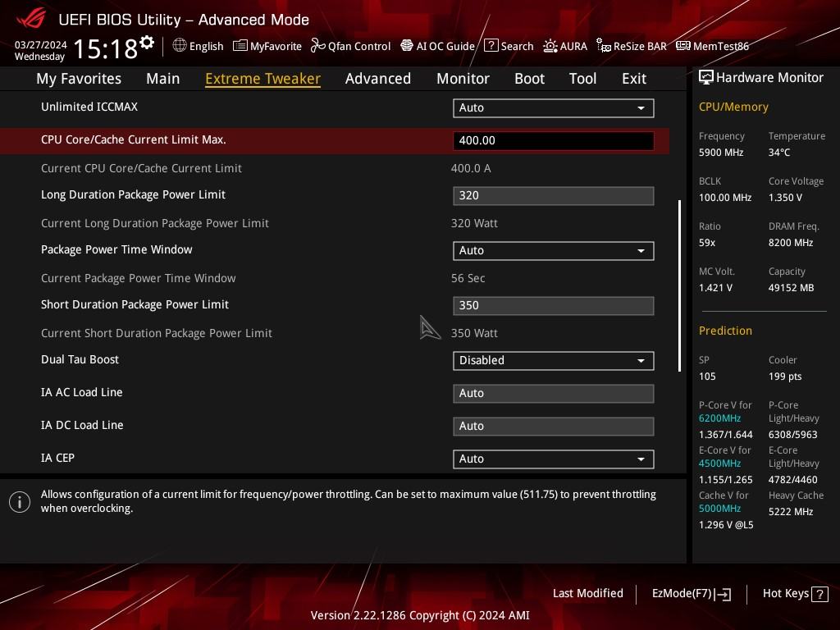Open the Advanced tab
This screenshot has height=630, width=840.
click(377, 79)
